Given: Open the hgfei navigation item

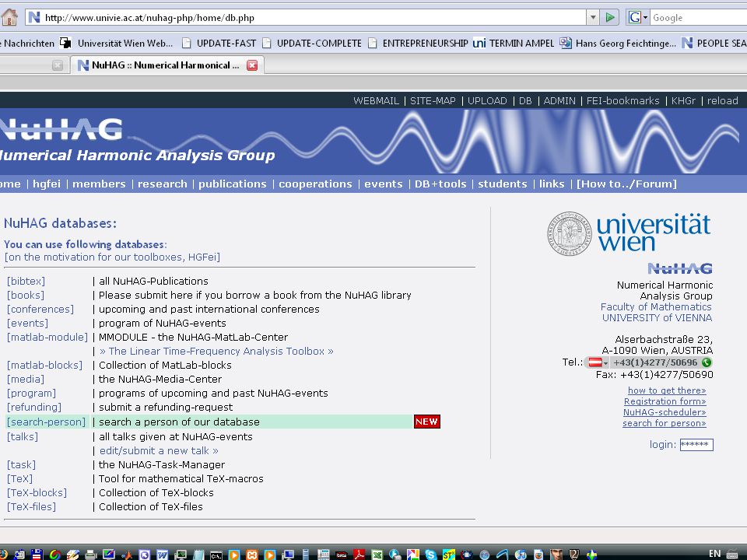Looking at the screenshot, I should click(x=47, y=184).
